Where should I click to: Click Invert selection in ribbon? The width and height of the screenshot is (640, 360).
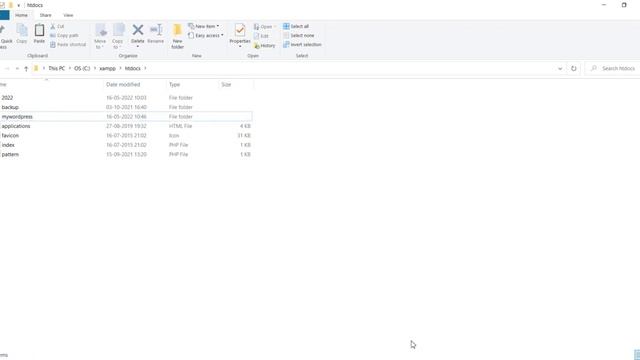click(302, 44)
